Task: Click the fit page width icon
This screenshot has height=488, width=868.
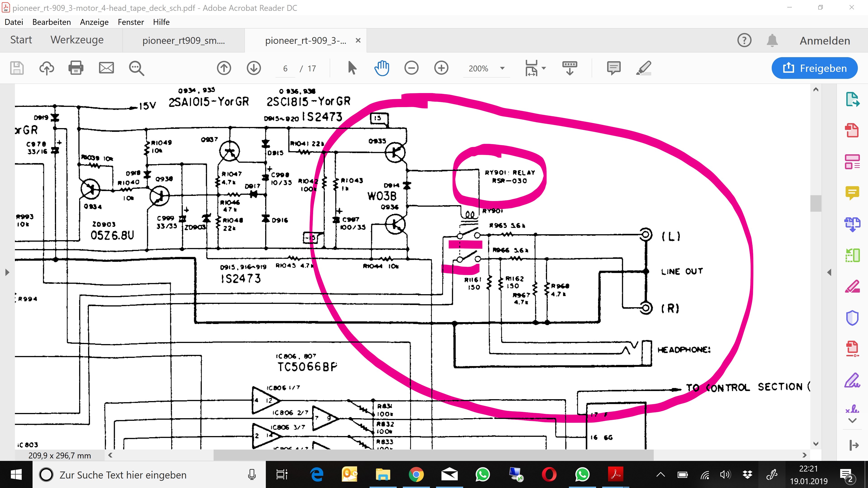Action: (x=531, y=68)
